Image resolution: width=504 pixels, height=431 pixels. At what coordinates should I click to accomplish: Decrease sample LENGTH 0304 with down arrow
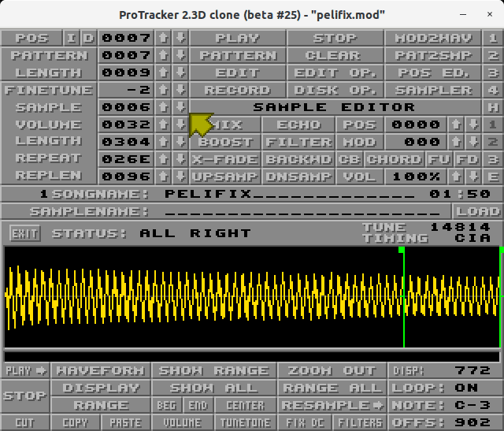click(x=180, y=142)
